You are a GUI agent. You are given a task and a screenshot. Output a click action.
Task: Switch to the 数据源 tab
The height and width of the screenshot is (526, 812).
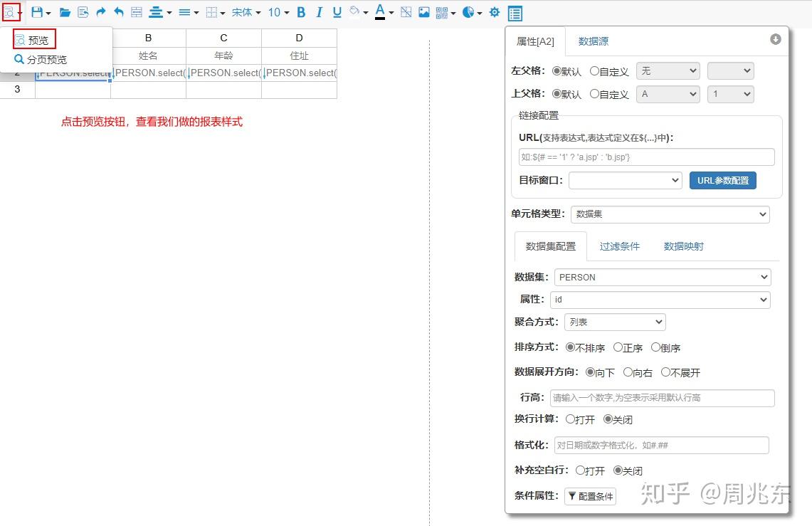point(594,41)
